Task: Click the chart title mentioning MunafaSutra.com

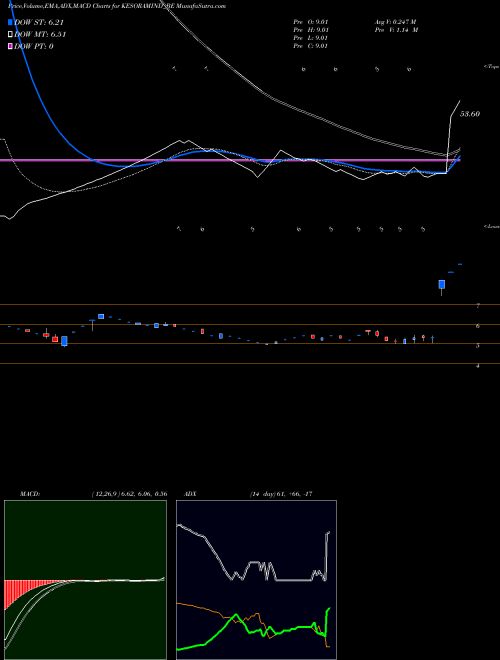Action: 117,6
